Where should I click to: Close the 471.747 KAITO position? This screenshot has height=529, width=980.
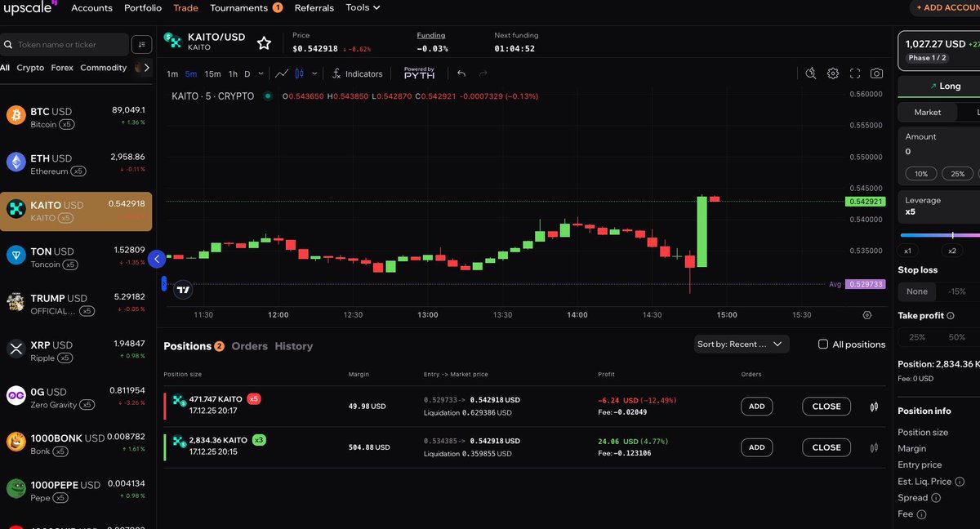[x=826, y=406]
